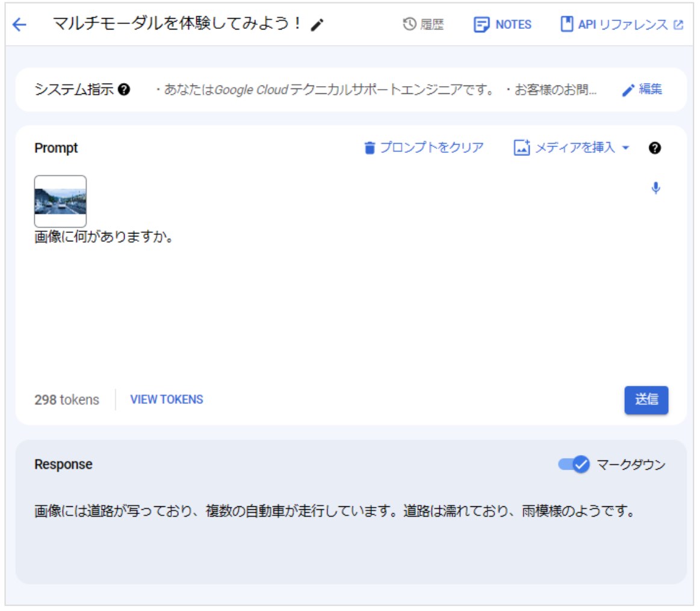Click the 履歴 history label
This screenshot has width=700, height=611.
pyautogui.click(x=432, y=25)
